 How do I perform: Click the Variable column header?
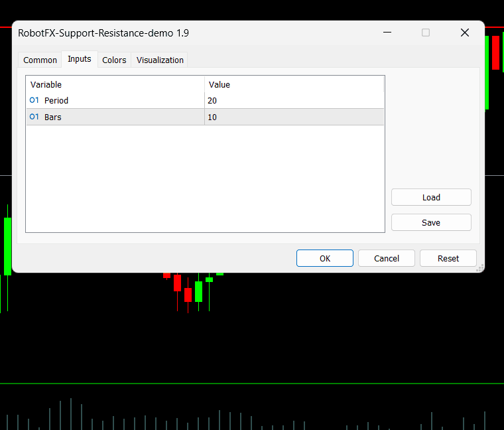click(115, 84)
